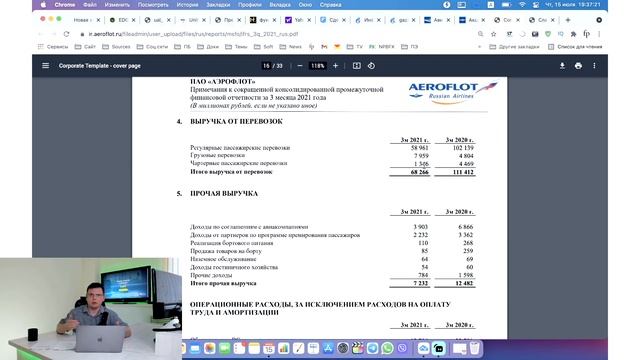Screen dimensions: 640x360
Task: Click the Aeroflot logo in the PDF
Action: [452, 93]
